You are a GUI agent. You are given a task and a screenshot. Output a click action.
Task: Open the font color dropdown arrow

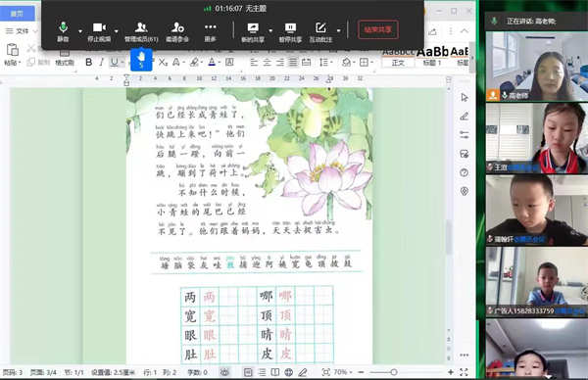coord(220,63)
